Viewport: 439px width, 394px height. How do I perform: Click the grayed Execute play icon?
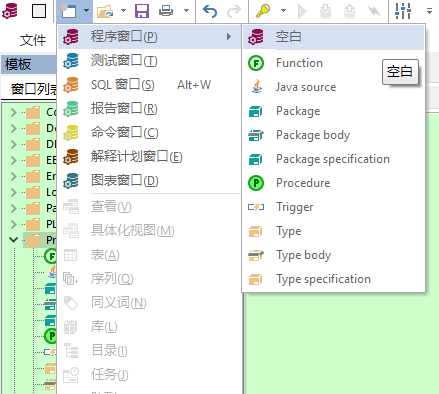point(302,11)
